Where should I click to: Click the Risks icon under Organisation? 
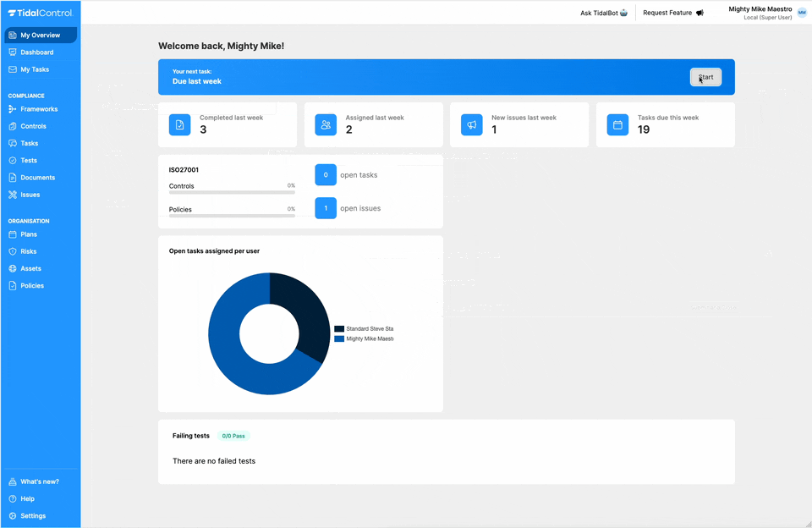(12, 251)
